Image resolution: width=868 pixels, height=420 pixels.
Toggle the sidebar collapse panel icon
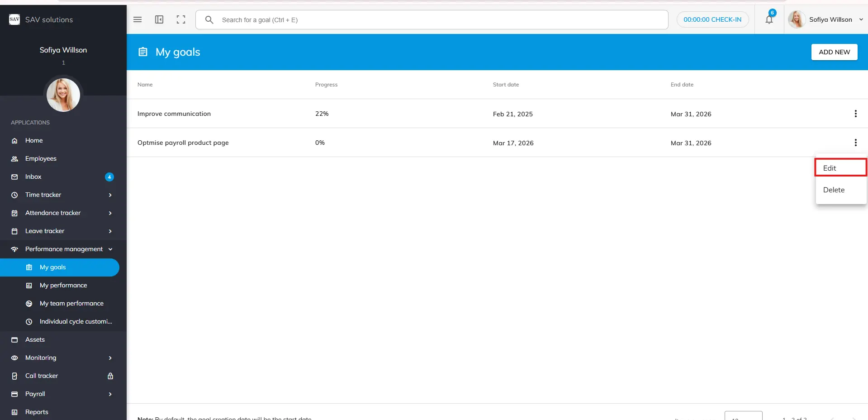click(x=159, y=19)
